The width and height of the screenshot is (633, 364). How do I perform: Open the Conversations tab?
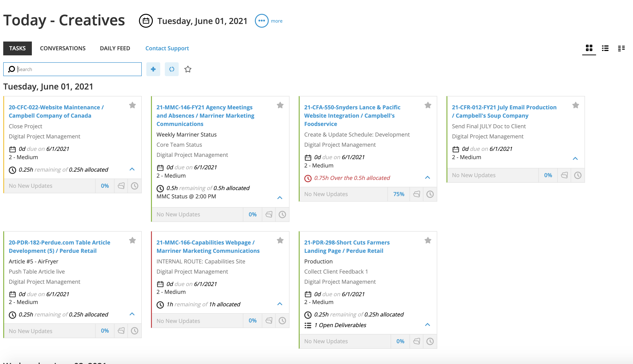(63, 48)
